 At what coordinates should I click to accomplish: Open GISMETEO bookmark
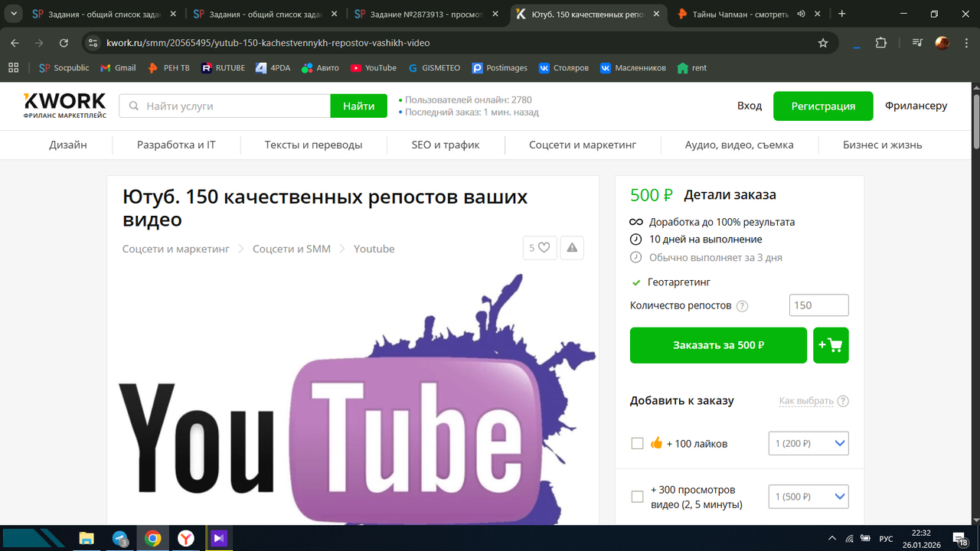433,68
